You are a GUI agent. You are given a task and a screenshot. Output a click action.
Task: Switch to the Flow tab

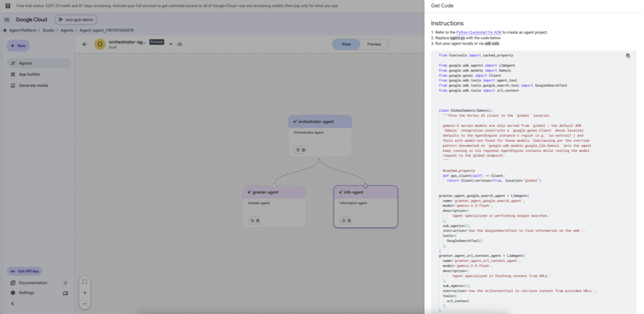click(x=347, y=44)
